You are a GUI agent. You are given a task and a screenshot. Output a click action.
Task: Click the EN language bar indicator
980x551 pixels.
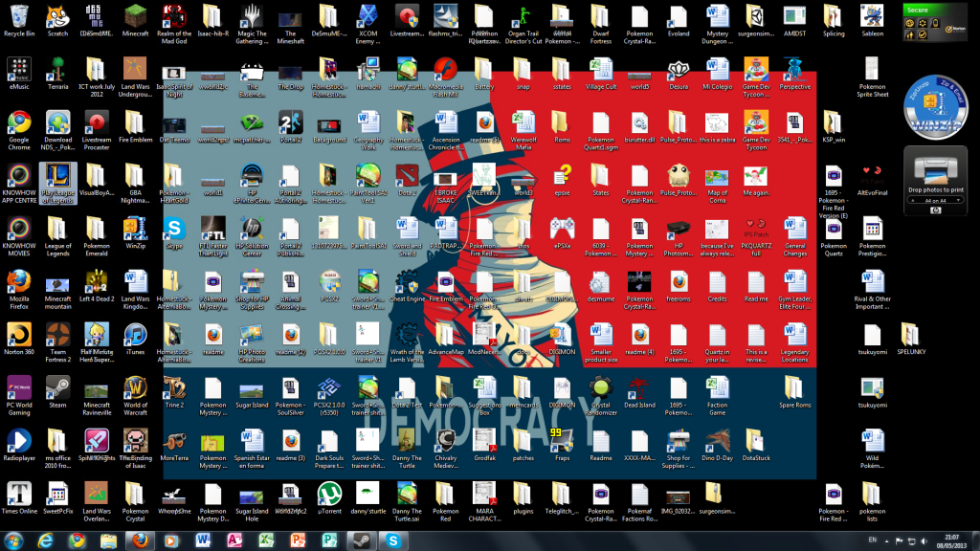tap(871, 540)
